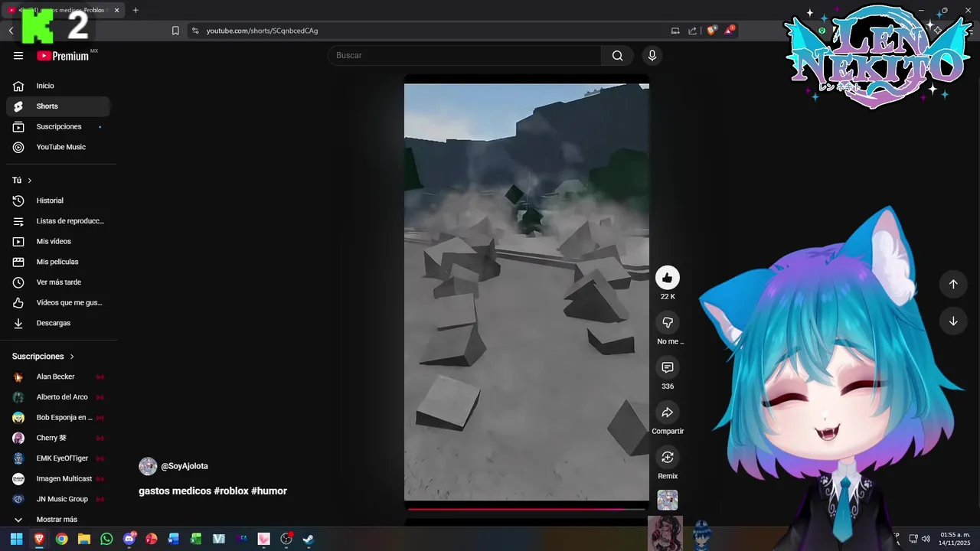980x551 pixels.
Task: Click the short's red progress bar
Action: pyautogui.click(x=527, y=508)
